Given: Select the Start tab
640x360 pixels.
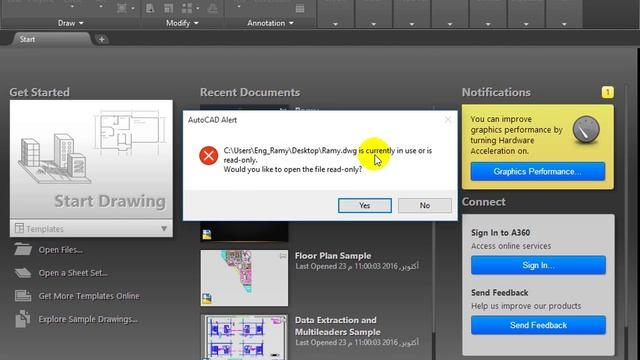Looking at the screenshot, I should pos(51,39).
